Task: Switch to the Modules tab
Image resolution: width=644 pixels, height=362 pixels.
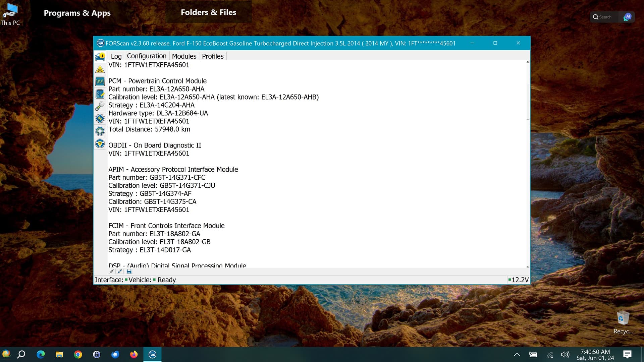Action: coord(184,56)
